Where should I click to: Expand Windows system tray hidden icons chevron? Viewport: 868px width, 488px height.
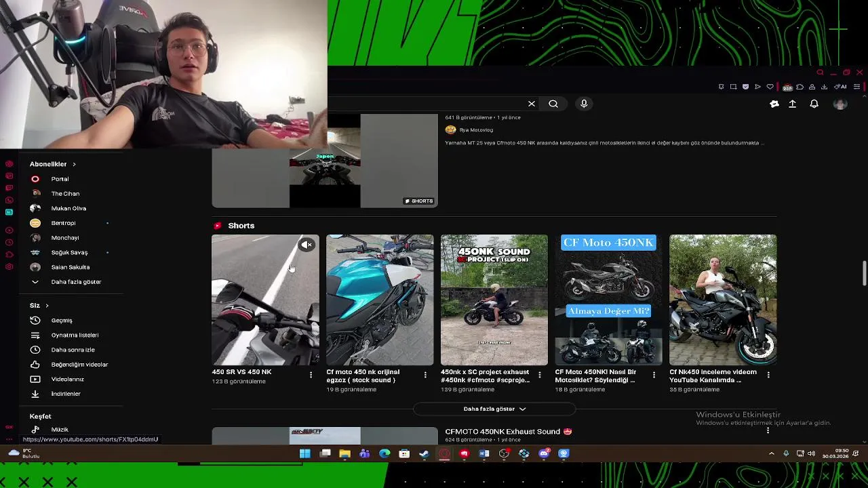[x=771, y=453]
